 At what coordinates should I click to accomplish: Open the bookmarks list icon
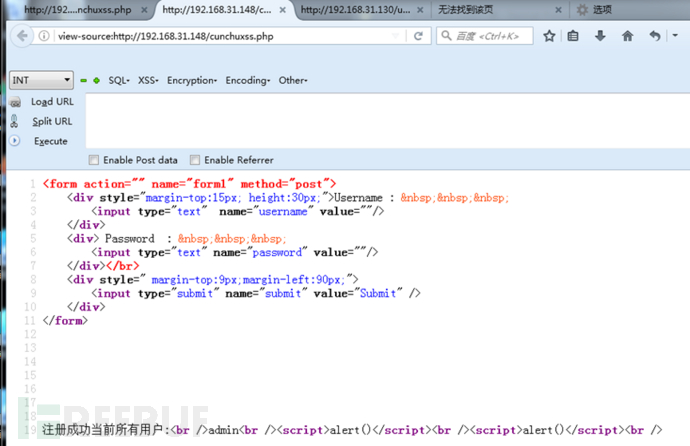tap(573, 36)
